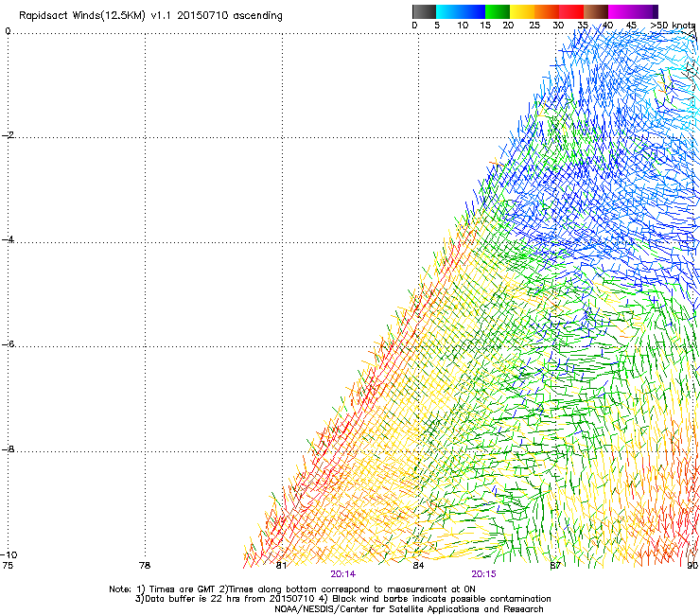Click the brown 35-40 knots legend color
The image size is (700, 615).
(596, 11)
